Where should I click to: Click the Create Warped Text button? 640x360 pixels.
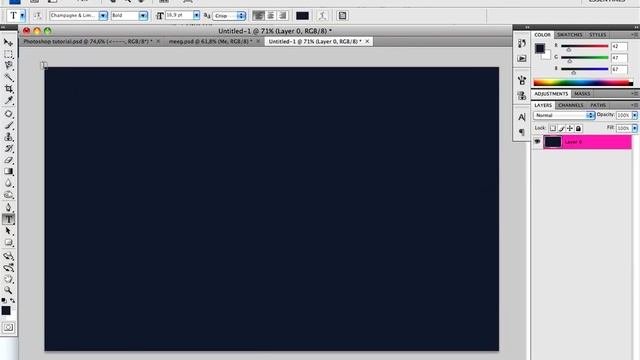coord(322,16)
